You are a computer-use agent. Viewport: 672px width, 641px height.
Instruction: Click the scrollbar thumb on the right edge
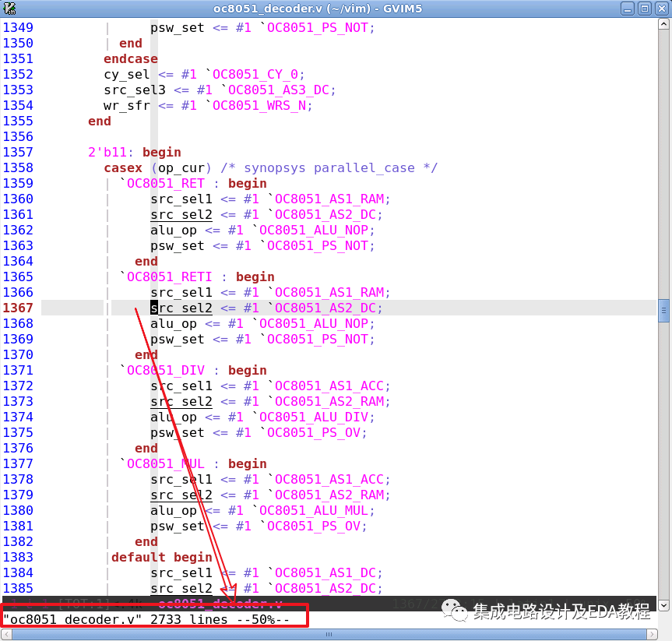pos(663,312)
